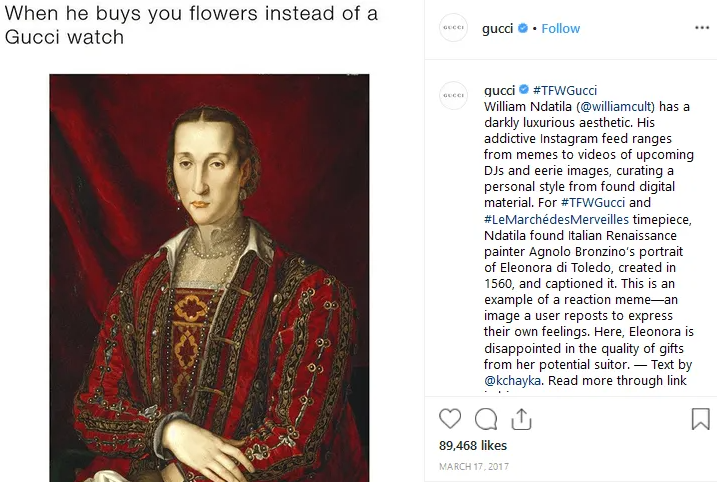Save the post with the bookmark icon
The width and height of the screenshot is (717, 482).
click(x=700, y=419)
